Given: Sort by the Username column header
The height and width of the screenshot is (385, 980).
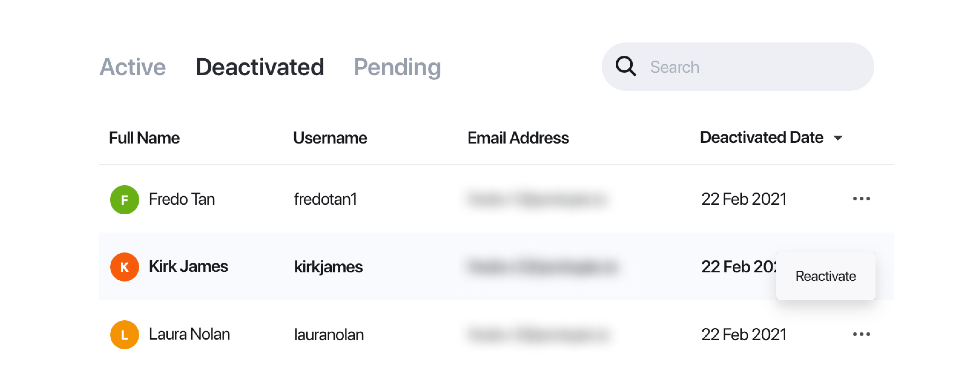Looking at the screenshot, I should [330, 138].
